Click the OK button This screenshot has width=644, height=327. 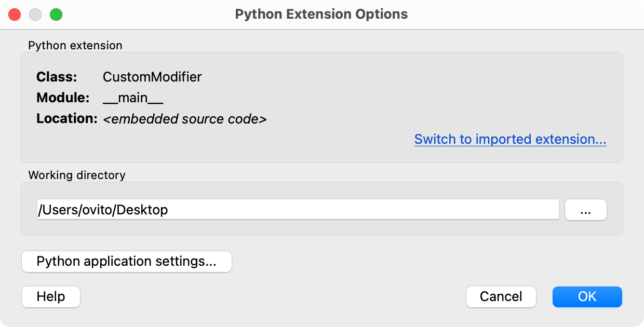coord(587,296)
